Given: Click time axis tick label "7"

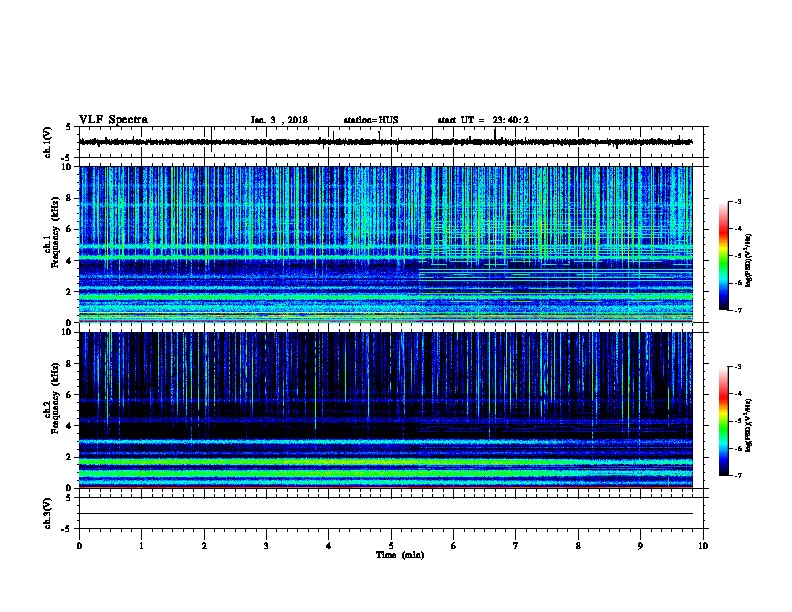Looking at the screenshot, I should coord(516,545).
